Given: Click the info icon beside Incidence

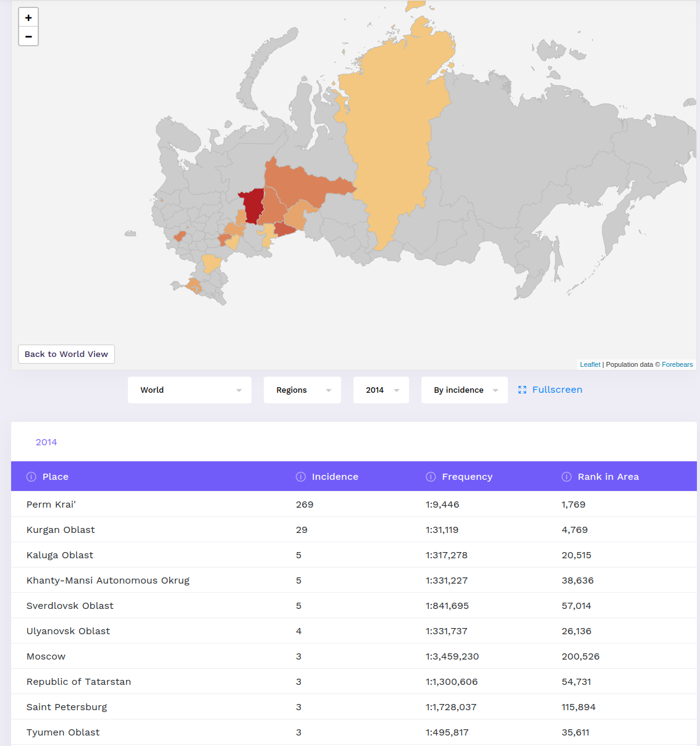Looking at the screenshot, I should pyautogui.click(x=301, y=477).
